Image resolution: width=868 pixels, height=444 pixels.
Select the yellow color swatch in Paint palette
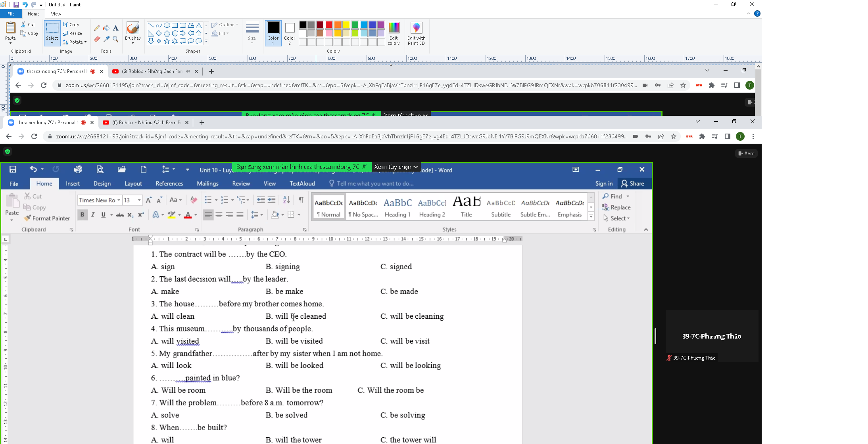coord(346,25)
